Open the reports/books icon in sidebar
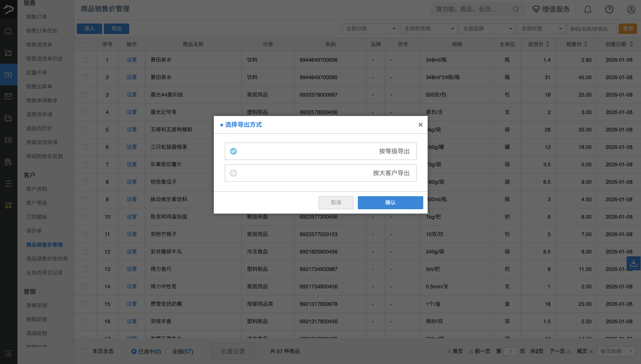641x364 pixels. click(8, 162)
